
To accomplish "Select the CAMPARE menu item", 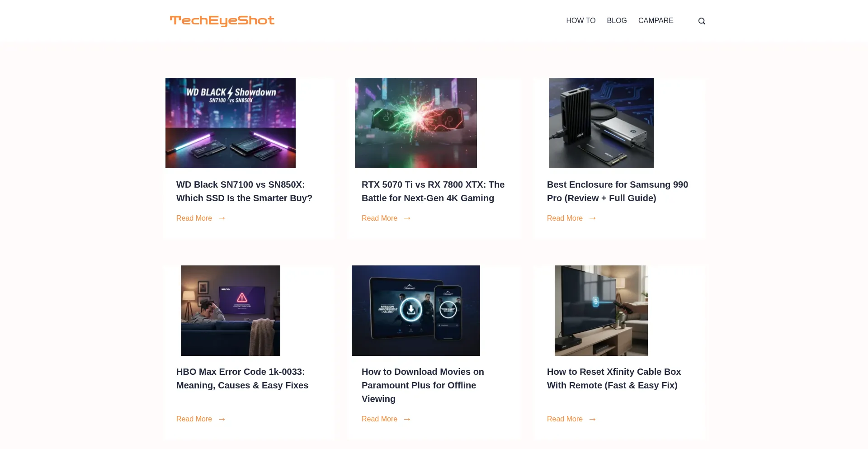I will (x=656, y=21).
